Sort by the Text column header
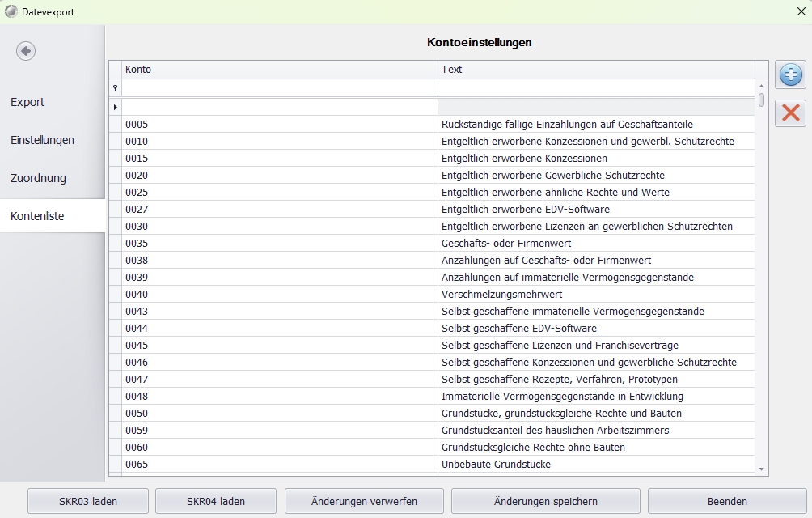 (596, 70)
